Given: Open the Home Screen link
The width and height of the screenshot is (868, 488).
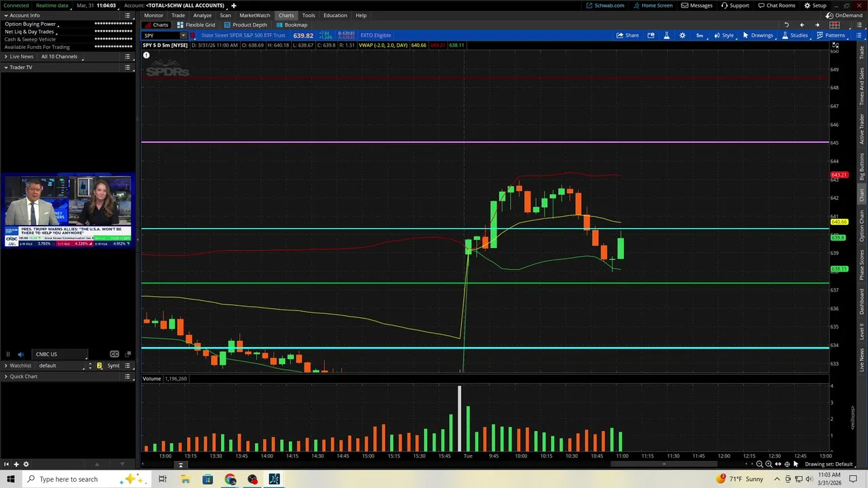Looking at the screenshot, I should (653, 5).
